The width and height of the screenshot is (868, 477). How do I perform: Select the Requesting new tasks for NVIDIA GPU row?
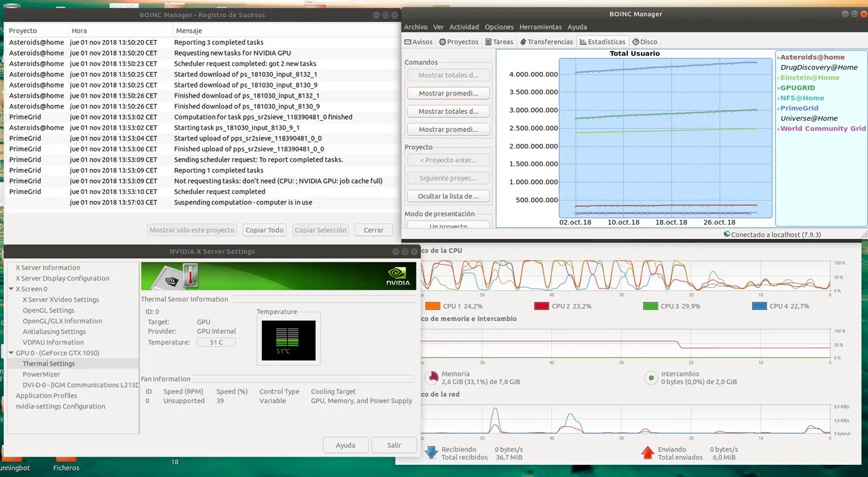click(201, 53)
